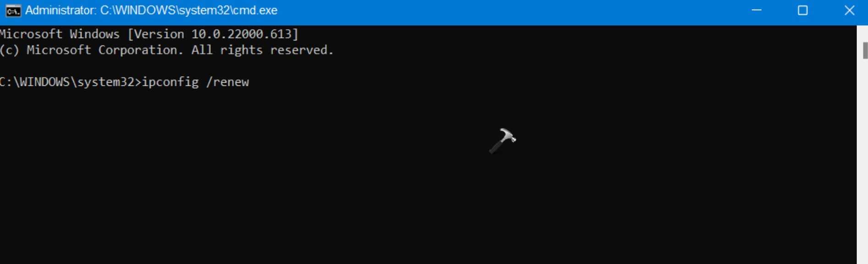Screen dimensions: 868x264
Task: Click the vertical scrollbar thumb
Action: (x=865, y=51)
